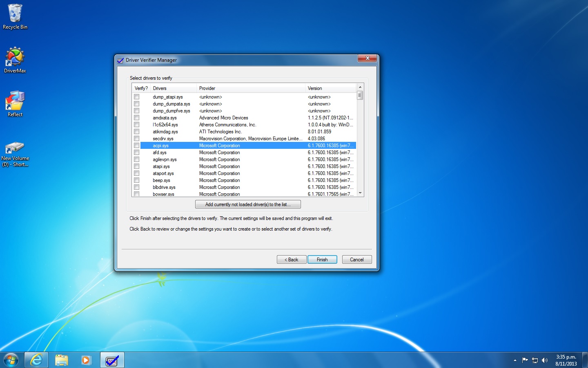Check the box for atapi.sys

coord(137,166)
